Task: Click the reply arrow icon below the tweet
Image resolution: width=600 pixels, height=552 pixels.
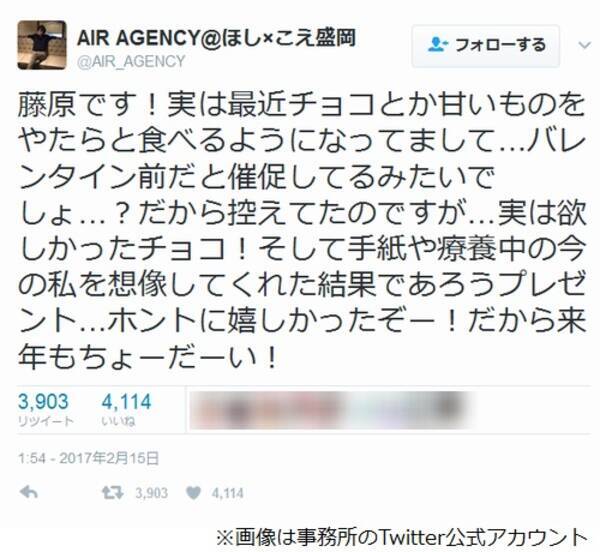Action: tap(29, 493)
